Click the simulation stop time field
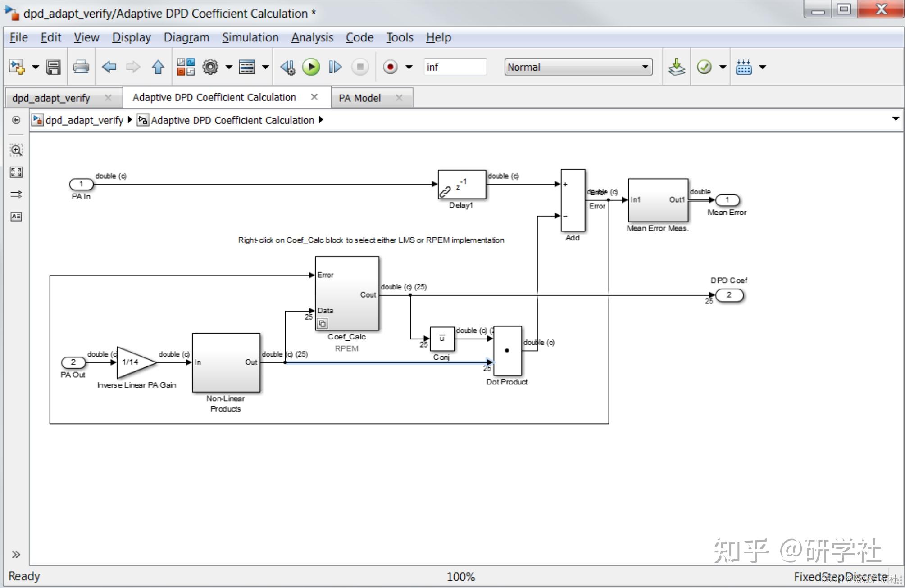905x588 pixels. click(x=454, y=67)
